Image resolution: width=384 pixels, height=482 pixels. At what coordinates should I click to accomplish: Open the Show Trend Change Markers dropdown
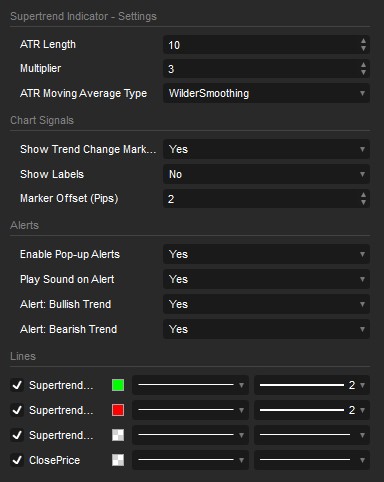pos(266,149)
